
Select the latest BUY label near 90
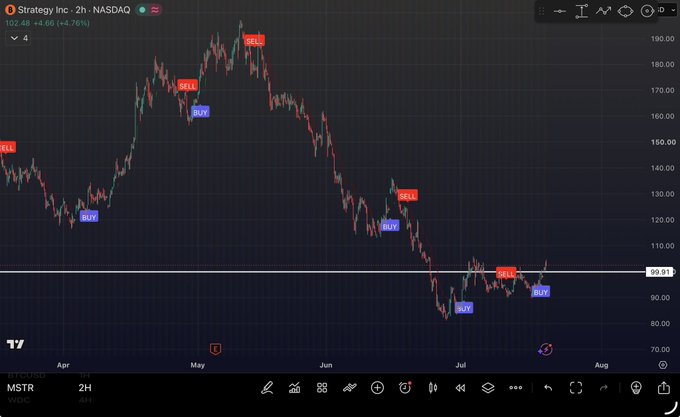[540, 292]
